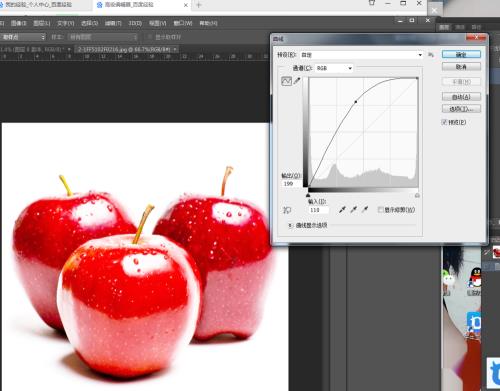500x391 pixels.
Task: Click the Input value field showing 110
Action: click(319, 210)
